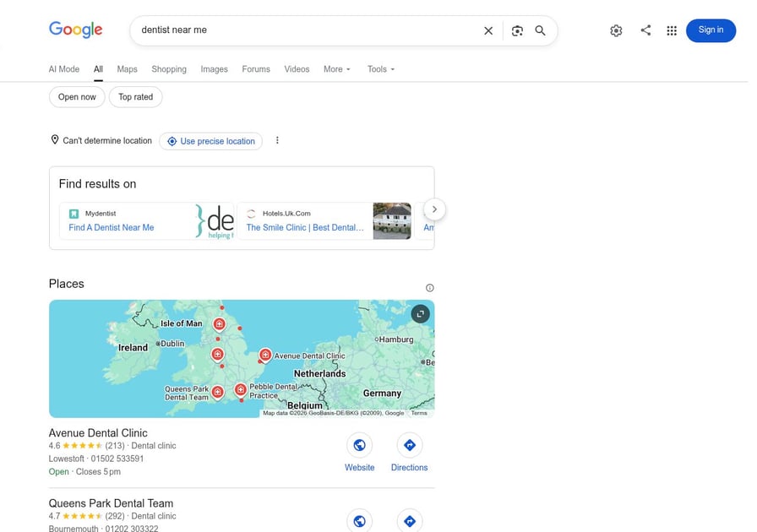Open Google apps grid icon

(x=672, y=31)
